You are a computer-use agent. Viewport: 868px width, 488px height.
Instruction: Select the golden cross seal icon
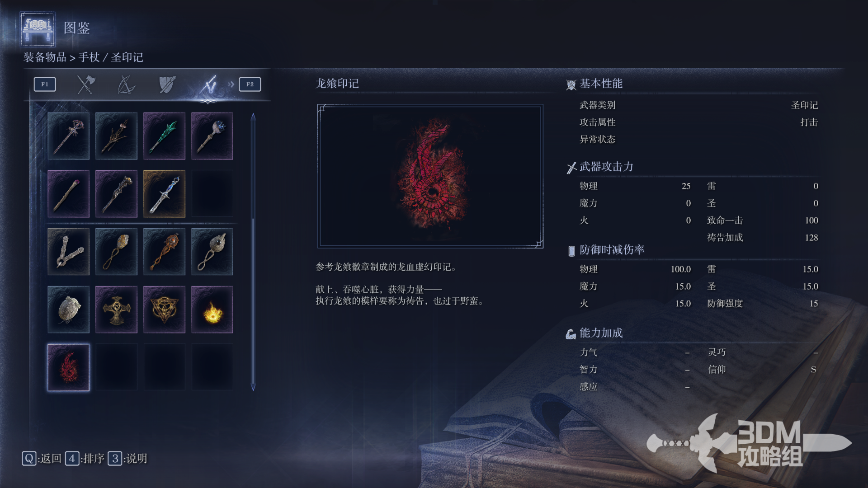point(116,310)
